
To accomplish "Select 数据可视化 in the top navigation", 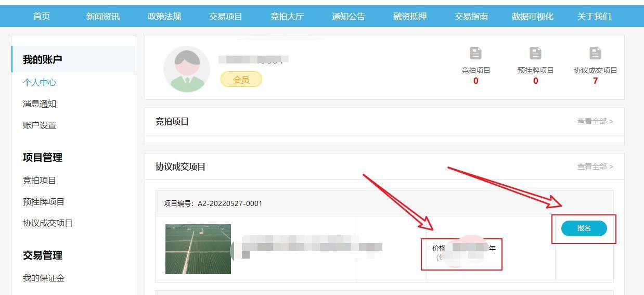I will 533,17.
